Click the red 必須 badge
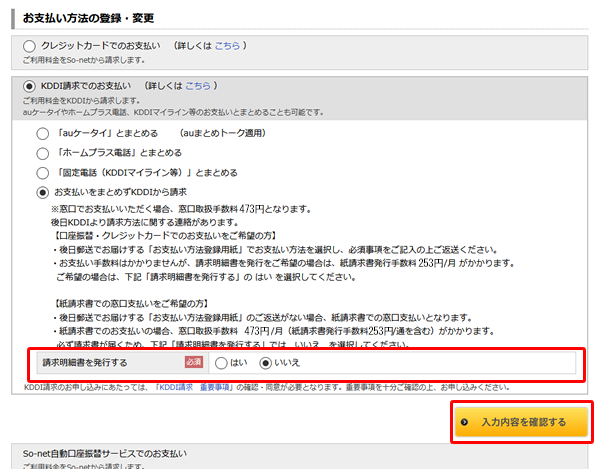Viewport: 600px width, 469px height. 194,363
